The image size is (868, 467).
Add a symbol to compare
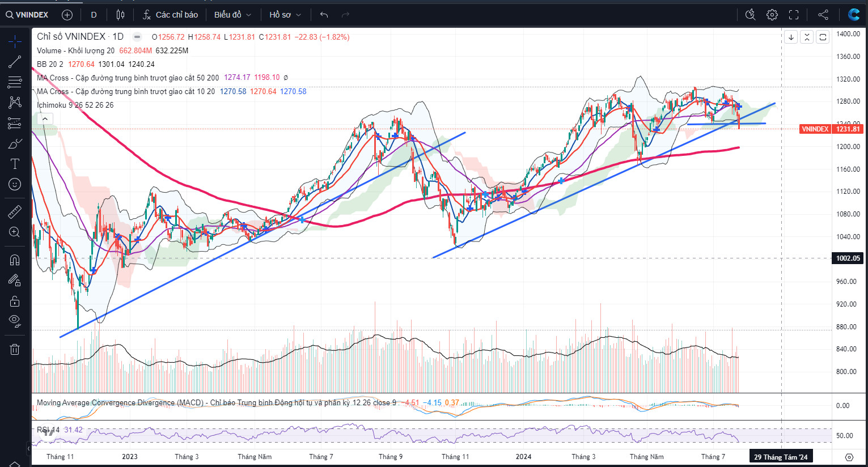tap(67, 15)
